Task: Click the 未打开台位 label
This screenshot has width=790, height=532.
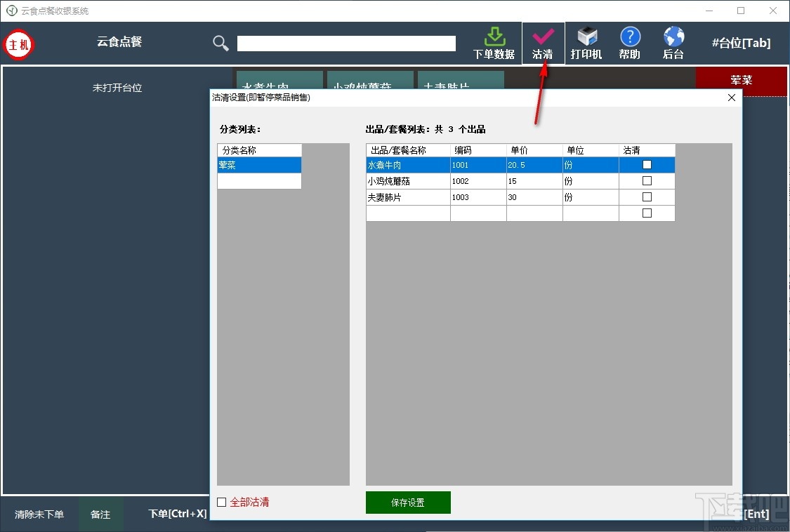Action: pyautogui.click(x=117, y=88)
